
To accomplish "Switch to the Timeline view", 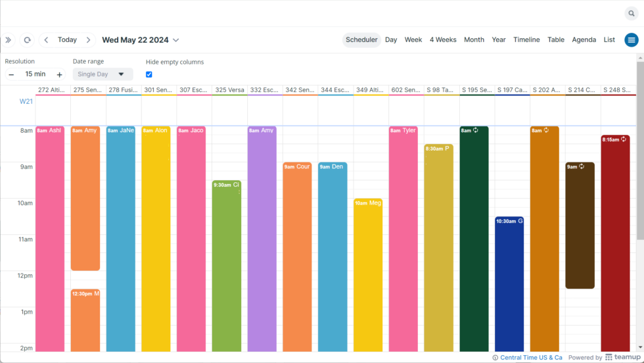I will point(526,40).
